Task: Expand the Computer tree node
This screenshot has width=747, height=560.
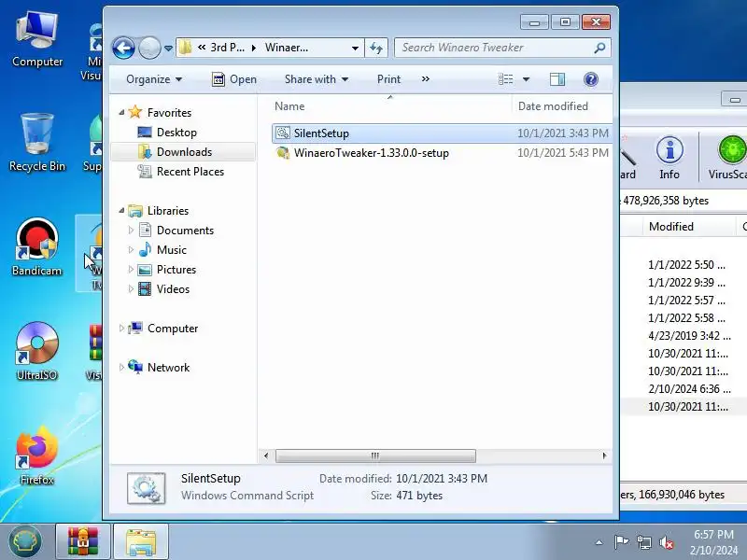Action: point(121,329)
